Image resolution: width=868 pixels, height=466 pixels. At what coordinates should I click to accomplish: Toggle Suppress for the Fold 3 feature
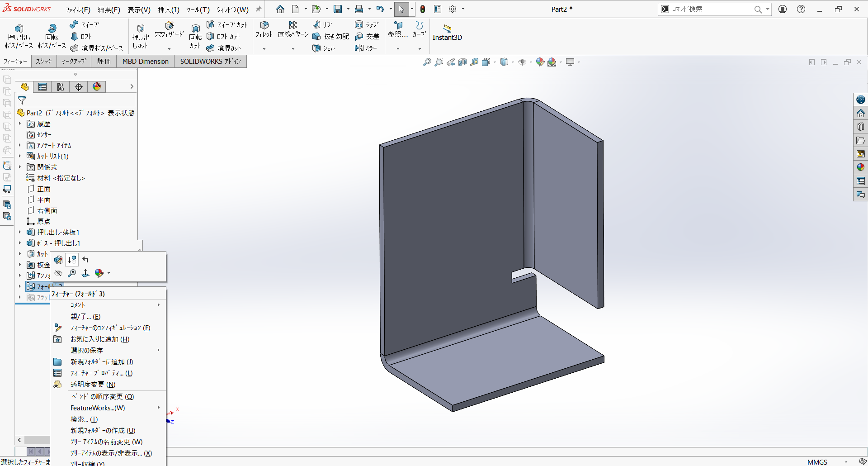pyautogui.click(x=72, y=260)
